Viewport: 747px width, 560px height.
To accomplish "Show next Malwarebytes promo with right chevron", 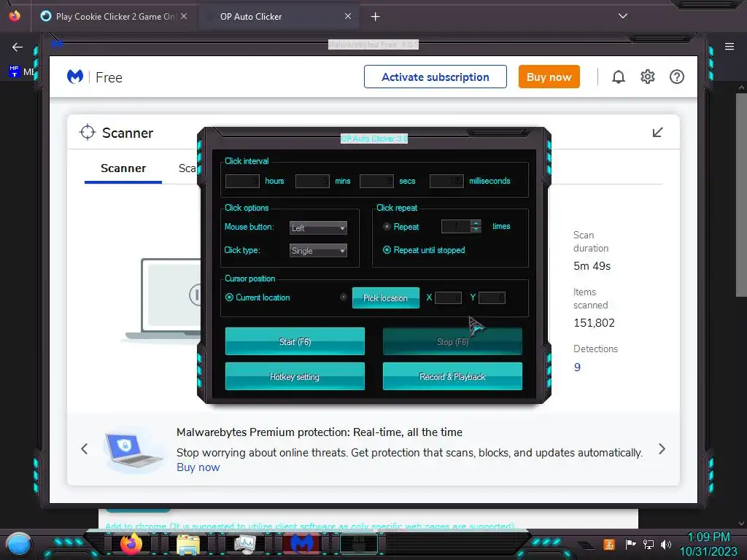I will coord(662,448).
